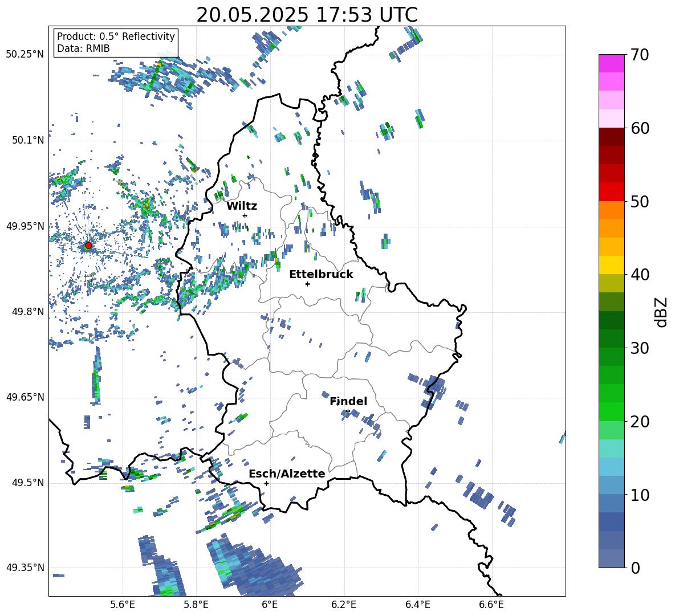675x616 pixels.
Task: Click the Data: RMIB text
Action: click(x=83, y=48)
